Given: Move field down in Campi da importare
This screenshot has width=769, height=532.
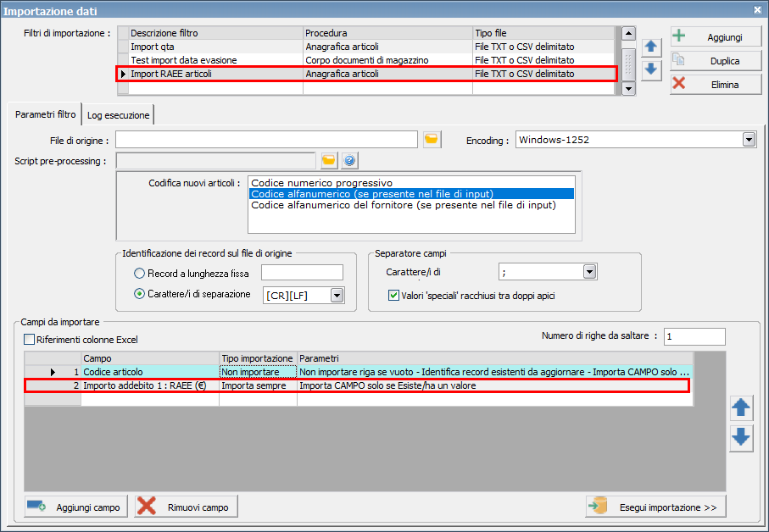Looking at the screenshot, I should (740, 437).
